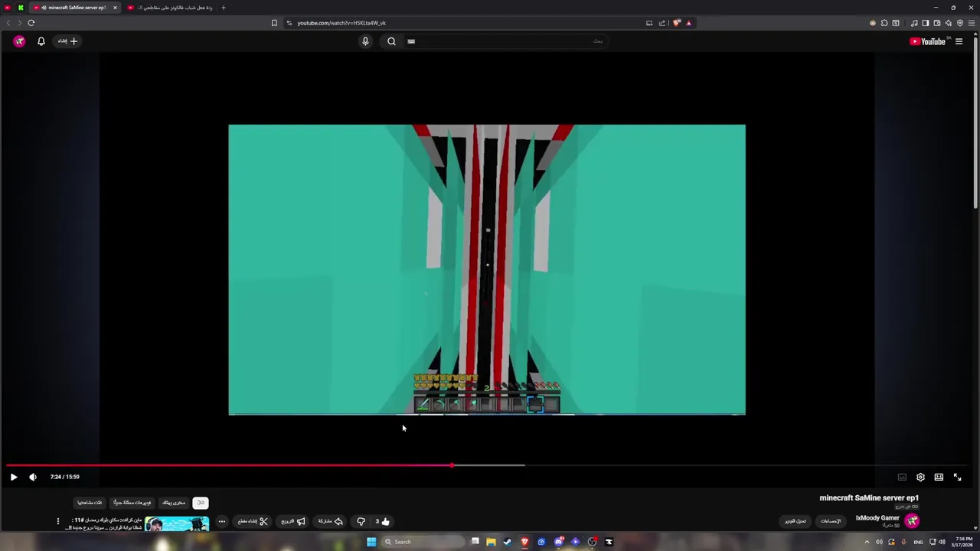Open the browser extensions puzzle icon
Viewport: 980px width, 551px height.
(x=884, y=23)
